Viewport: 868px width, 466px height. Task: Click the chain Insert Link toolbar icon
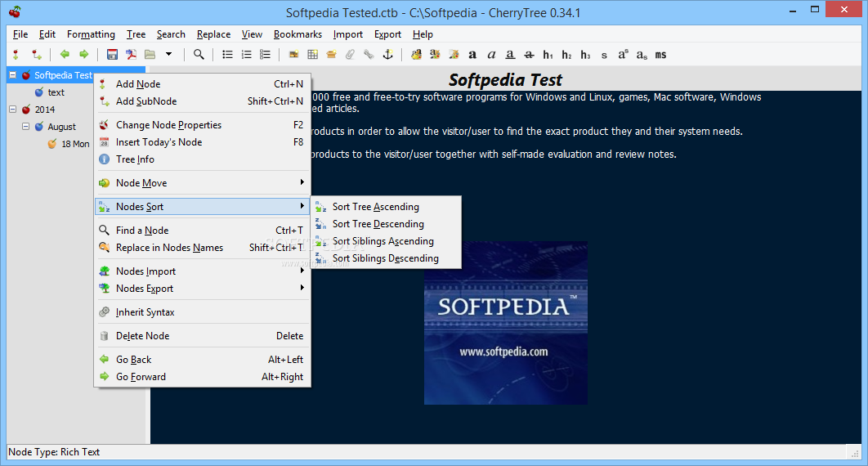[x=369, y=54]
